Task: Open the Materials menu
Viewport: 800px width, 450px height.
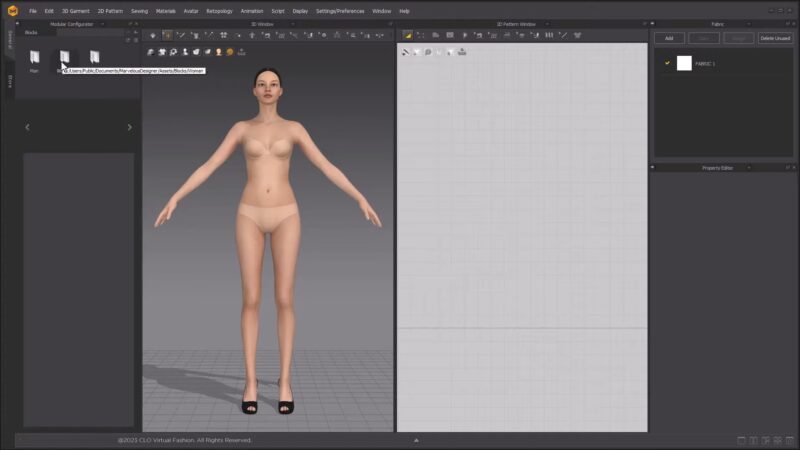Action: pos(165,11)
